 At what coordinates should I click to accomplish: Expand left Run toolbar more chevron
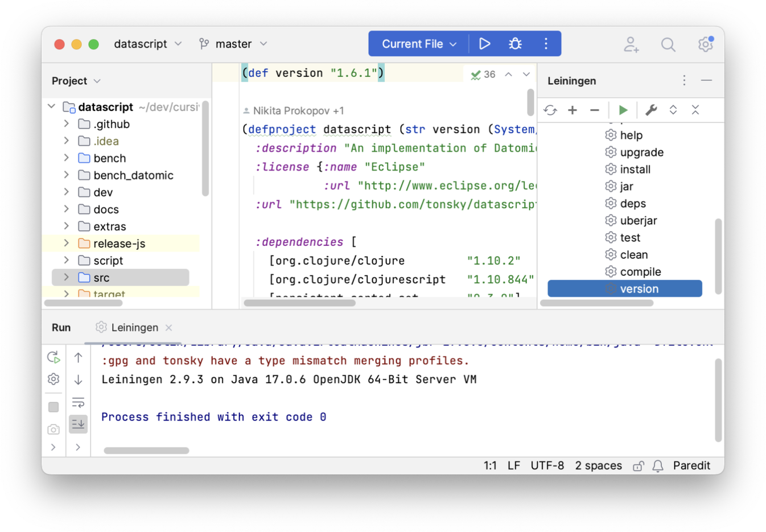pos(53,447)
